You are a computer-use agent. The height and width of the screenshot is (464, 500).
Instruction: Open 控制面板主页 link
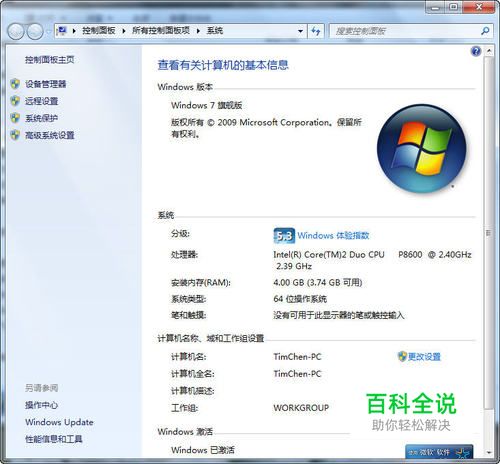click(x=50, y=60)
